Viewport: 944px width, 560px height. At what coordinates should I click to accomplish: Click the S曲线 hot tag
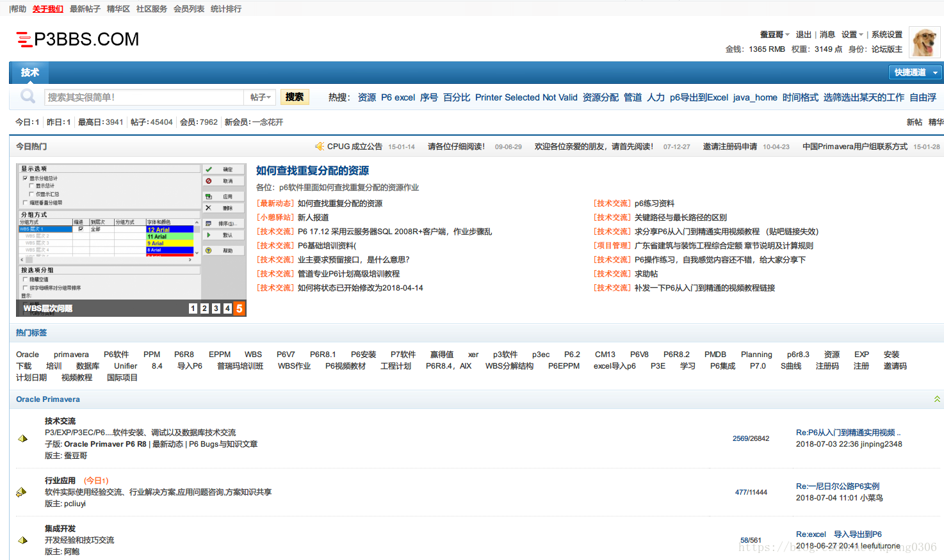[791, 366]
